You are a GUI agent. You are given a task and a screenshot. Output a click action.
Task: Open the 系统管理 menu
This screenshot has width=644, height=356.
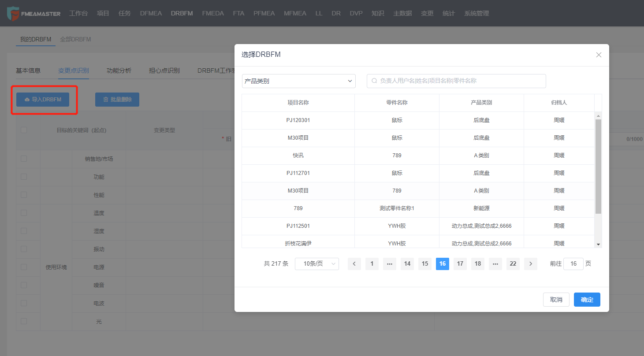(x=476, y=13)
